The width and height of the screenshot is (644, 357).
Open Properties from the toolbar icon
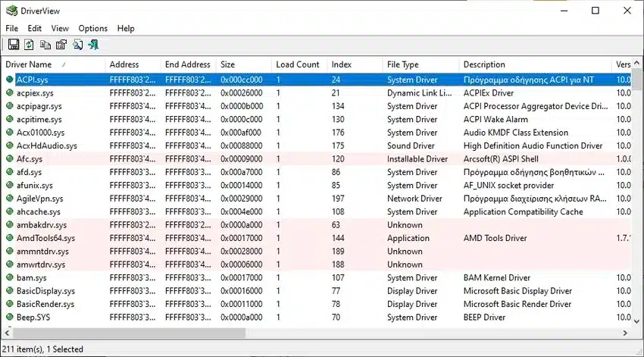pos(61,45)
